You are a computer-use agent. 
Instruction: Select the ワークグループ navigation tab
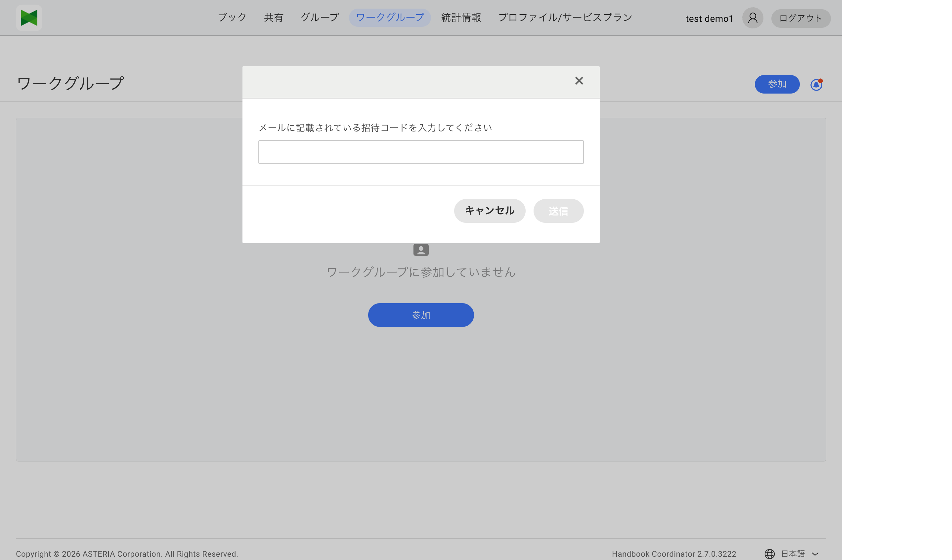pyautogui.click(x=390, y=18)
